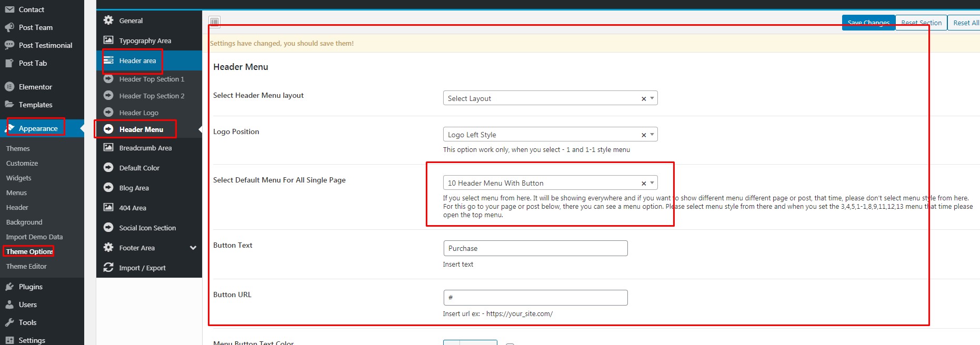Open the Default Menu dropdown arrow
This screenshot has width=980, height=345.
coord(652,183)
